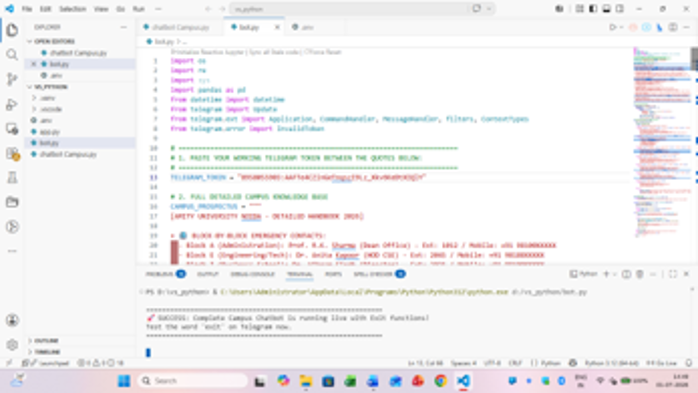Go forward with navigation arrow
698x393 pixels.
(222, 8)
